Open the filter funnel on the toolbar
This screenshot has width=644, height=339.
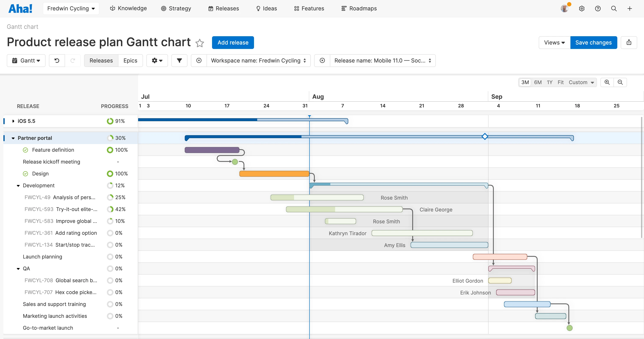179,61
